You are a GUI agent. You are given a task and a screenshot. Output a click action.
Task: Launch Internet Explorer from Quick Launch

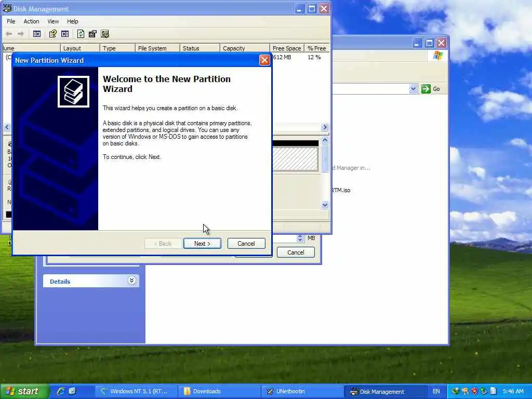point(61,391)
